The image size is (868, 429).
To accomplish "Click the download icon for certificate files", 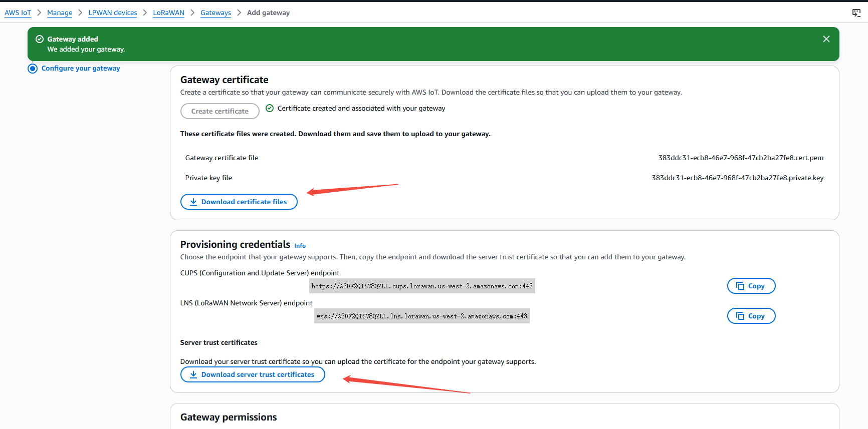I will point(193,202).
